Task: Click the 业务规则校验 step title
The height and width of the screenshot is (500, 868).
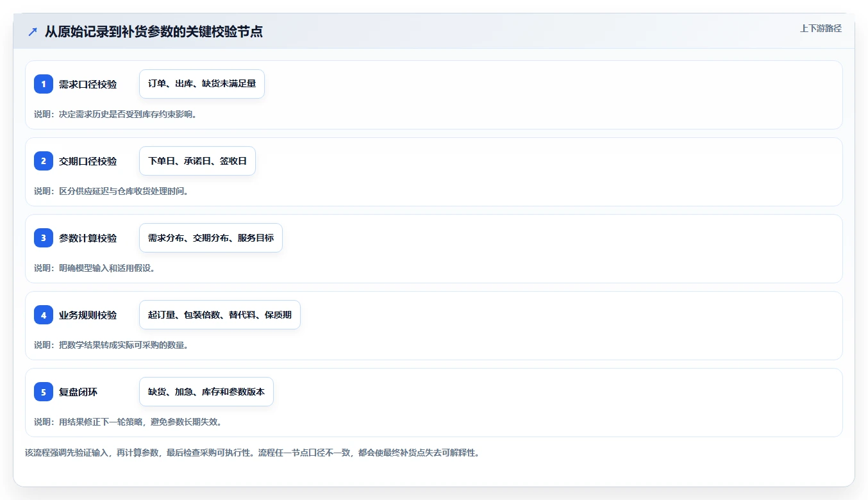Action: (x=88, y=315)
